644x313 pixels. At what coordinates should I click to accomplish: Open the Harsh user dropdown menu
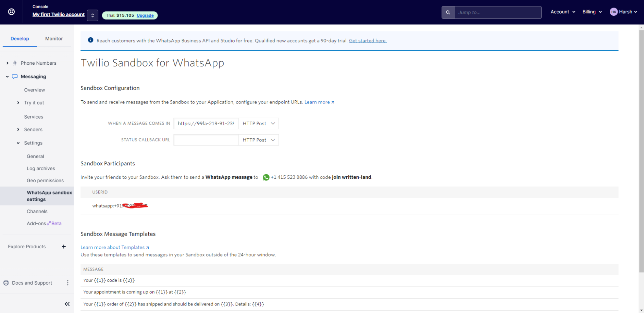tap(628, 12)
